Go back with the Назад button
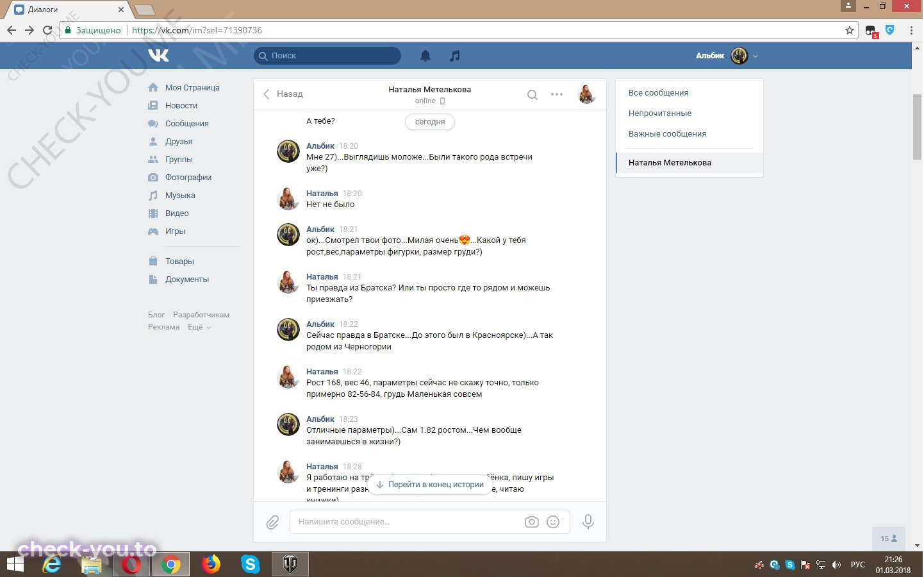This screenshot has width=924, height=577. pos(283,94)
